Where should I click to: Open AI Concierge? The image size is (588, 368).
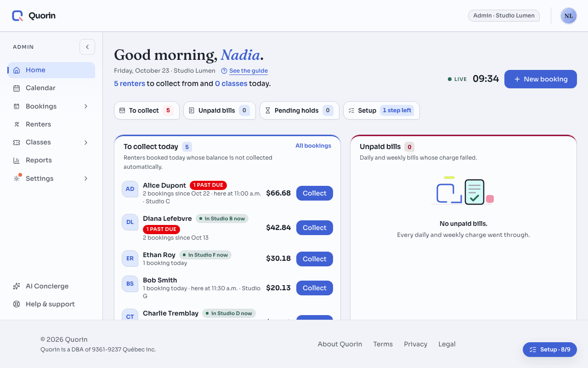pos(51,286)
